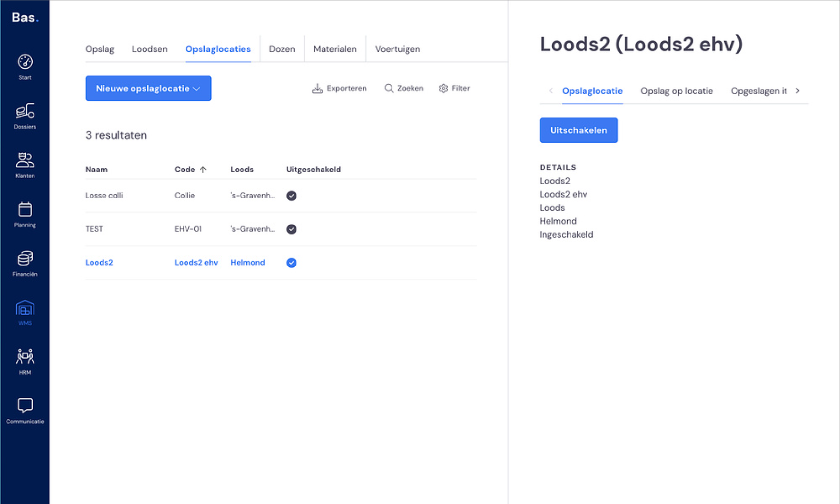Image resolution: width=840 pixels, height=504 pixels.
Task: Toggle Uitgeschakeld check for TEST row
Action: pyautogui.click(x=291, y=229)
